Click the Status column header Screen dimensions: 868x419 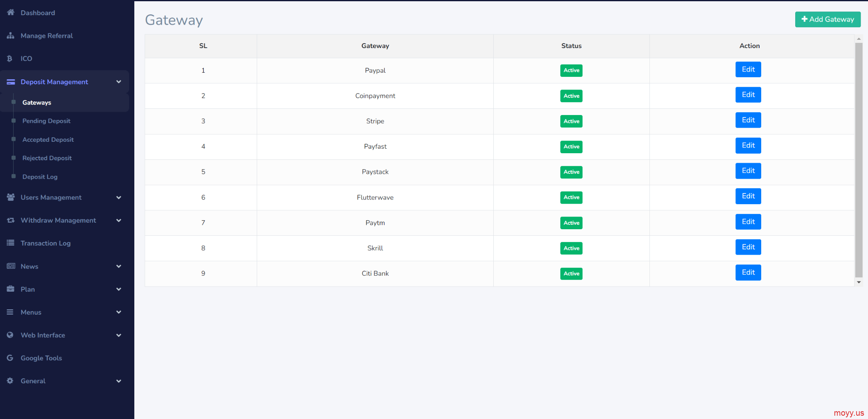571,46
